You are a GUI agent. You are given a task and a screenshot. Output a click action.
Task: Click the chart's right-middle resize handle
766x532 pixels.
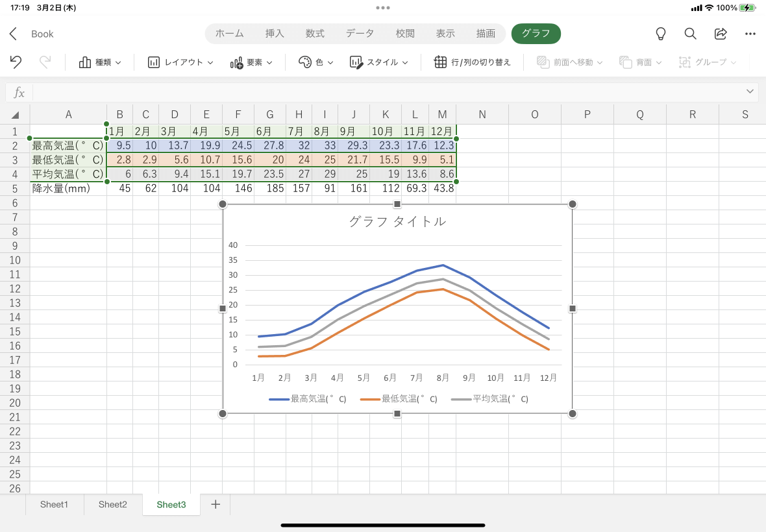[x=573, y=308]
